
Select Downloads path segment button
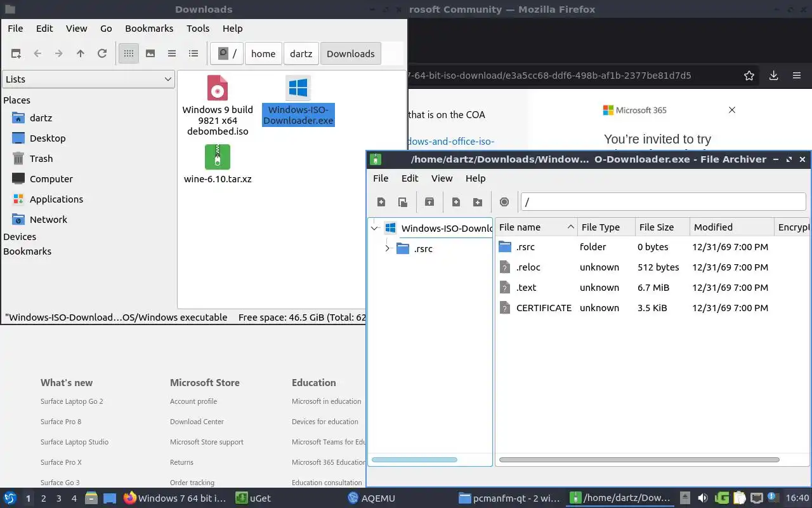click(351, 54)
